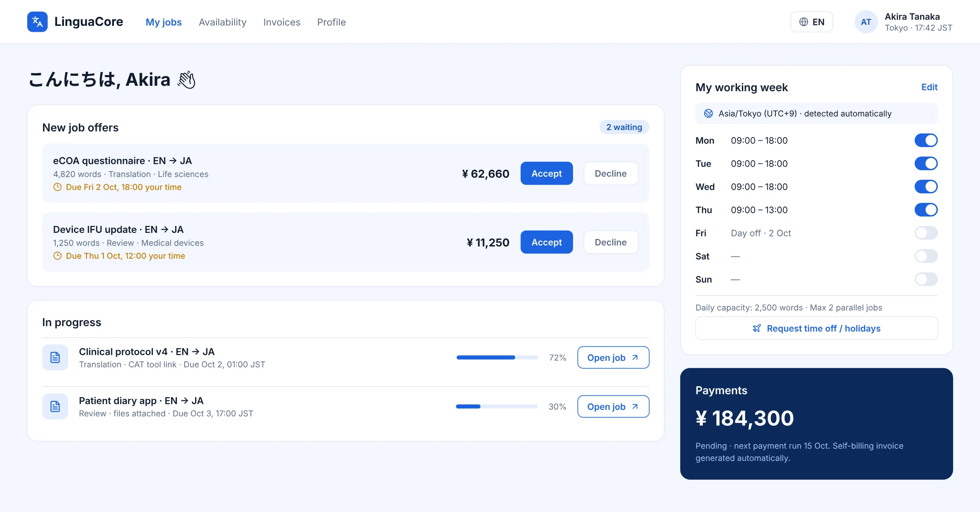Click the 2 waiting badge

pyautogui.click(x=624, y=128)
